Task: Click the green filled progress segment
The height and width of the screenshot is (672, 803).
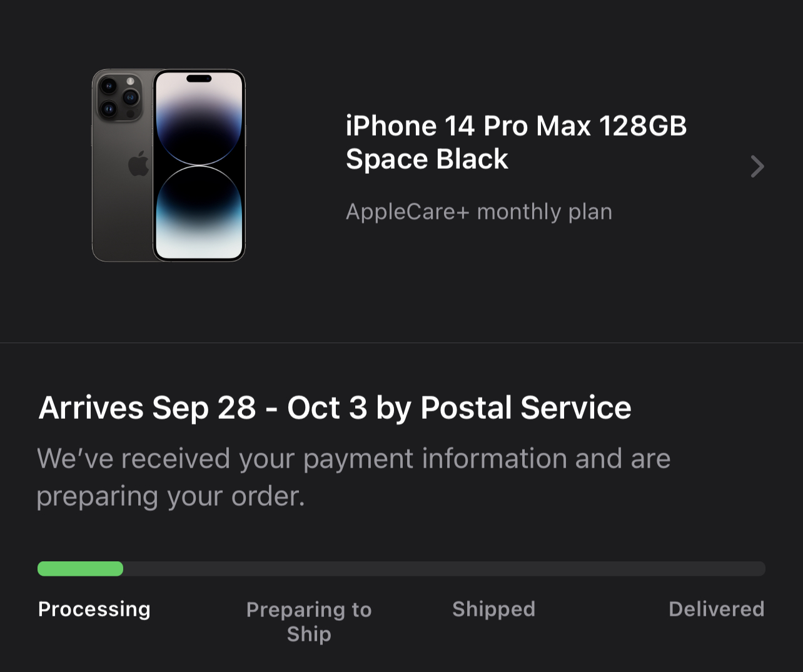Action: (80, 569)
